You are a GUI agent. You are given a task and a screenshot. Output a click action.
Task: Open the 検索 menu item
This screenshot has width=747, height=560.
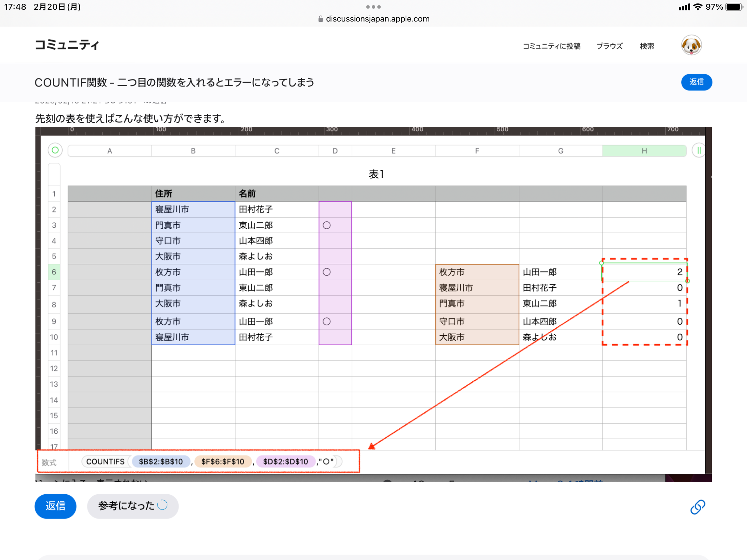[647, 46]
